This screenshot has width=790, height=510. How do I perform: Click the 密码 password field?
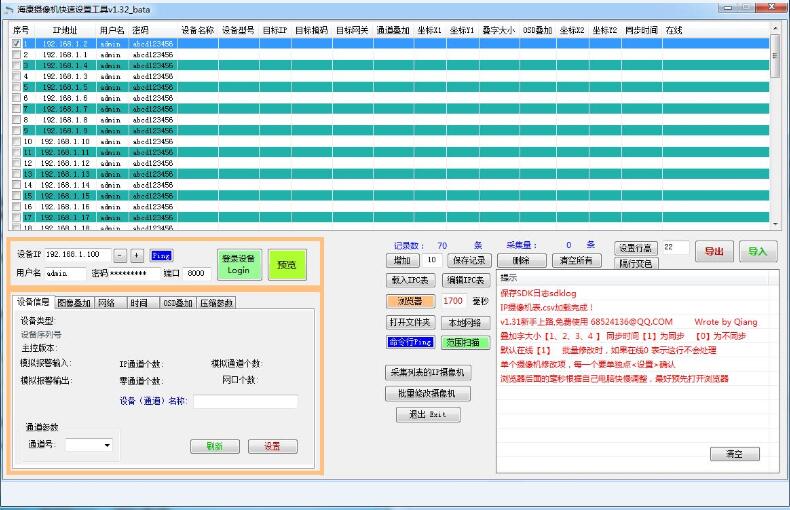pyautogui.click(x=134, y=273)
